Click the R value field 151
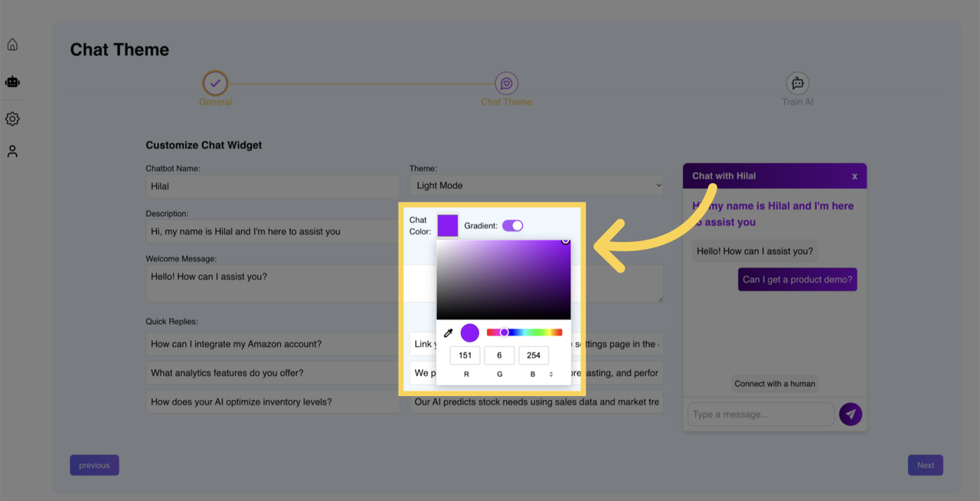Image resolution: width=980 pixels, height=501 pixels. tap(465, 355)
